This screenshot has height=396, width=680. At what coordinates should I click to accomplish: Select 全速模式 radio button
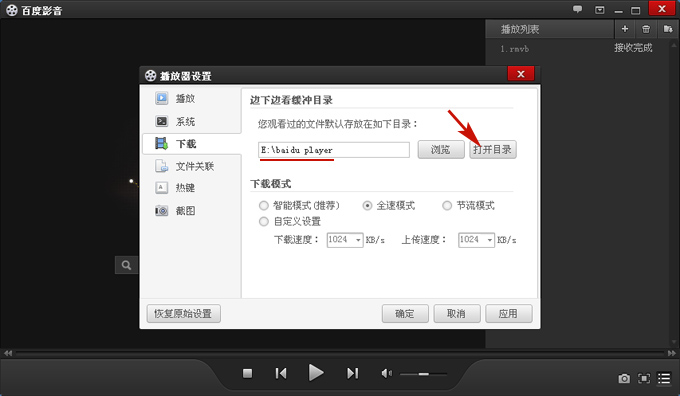[x=367, y=206]
